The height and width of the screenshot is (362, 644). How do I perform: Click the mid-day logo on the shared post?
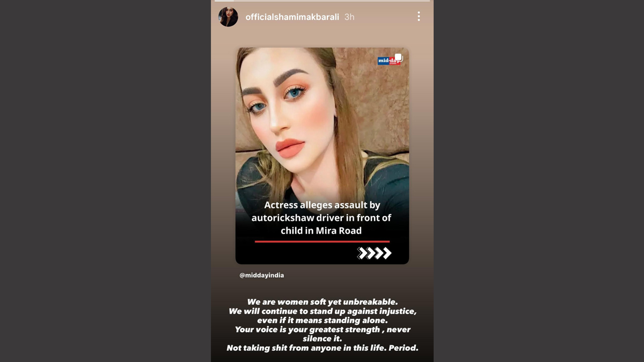[387, 61]
